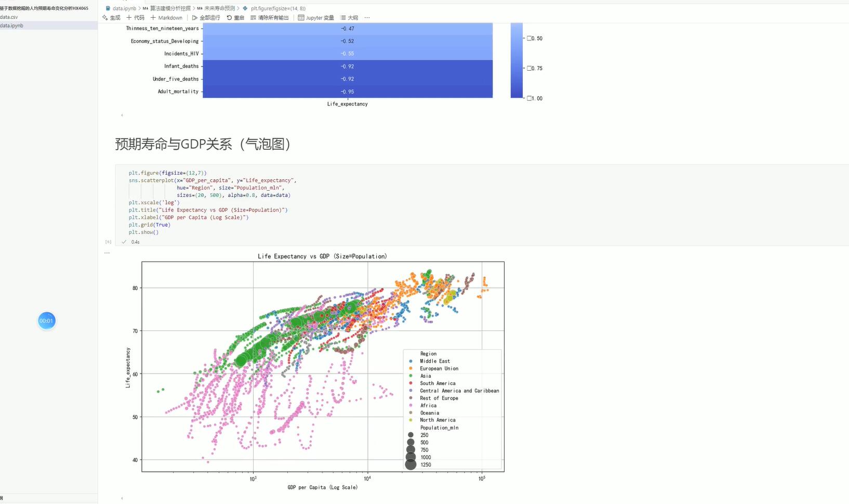Click the floating 00:01 timer bubble
The image size is (849, 504).
pyautogui.click(x=46, y=321)
